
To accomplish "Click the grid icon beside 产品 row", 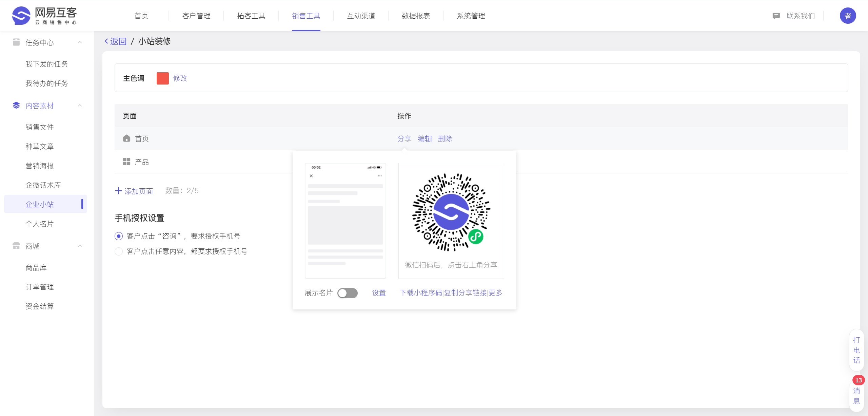I will coord(126,162).
